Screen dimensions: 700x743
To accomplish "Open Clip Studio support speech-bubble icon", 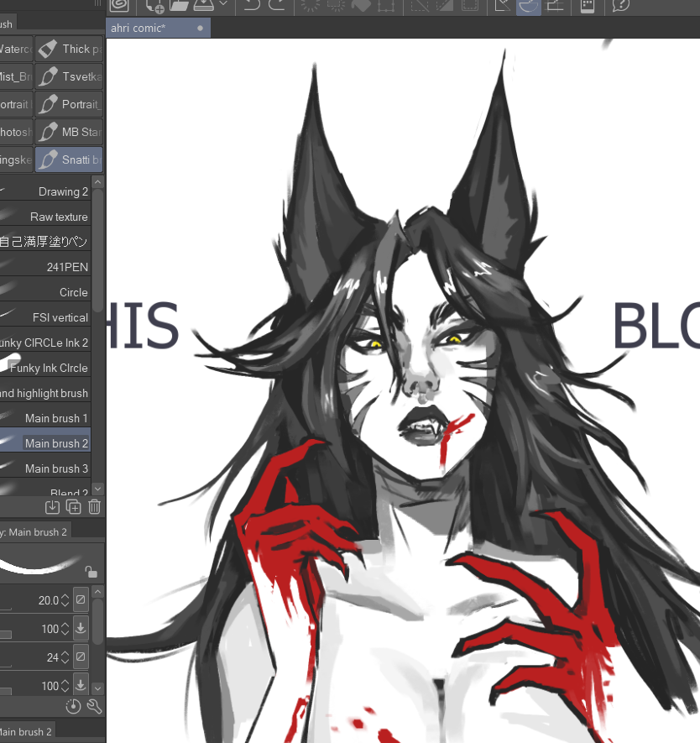I will point(621,5).
